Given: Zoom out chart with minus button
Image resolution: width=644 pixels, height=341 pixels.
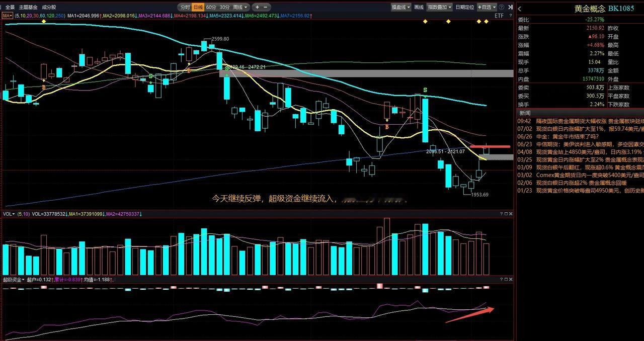Looking at the screenshot, I should 266,7.
